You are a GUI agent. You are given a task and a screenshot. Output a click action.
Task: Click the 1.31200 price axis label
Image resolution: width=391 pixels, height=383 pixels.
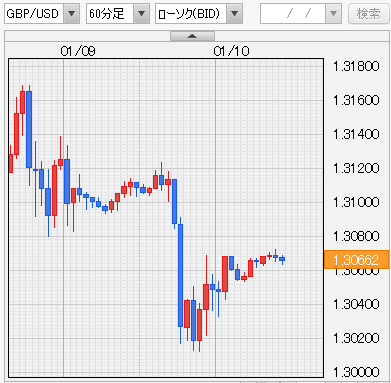pyautogui.click(x=356, y=168)
